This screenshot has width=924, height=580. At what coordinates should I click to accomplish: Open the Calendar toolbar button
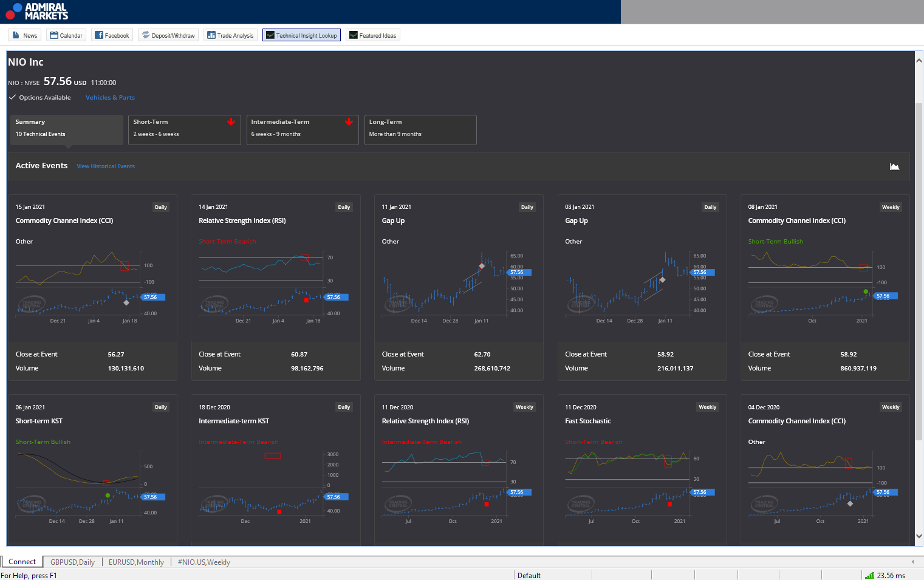pos(66,35)
